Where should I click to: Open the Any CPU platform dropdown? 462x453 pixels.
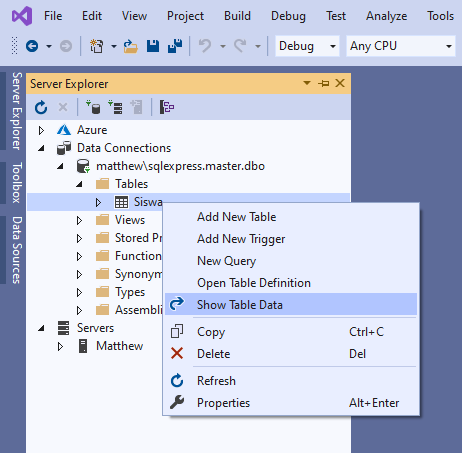(401, 46)
